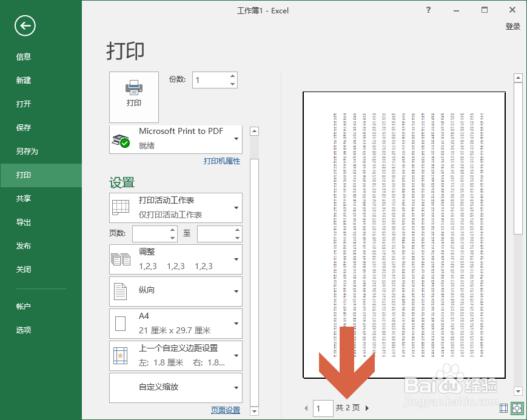Click the pages to input field
The image size is (527, 420).
tap(216, 234)
